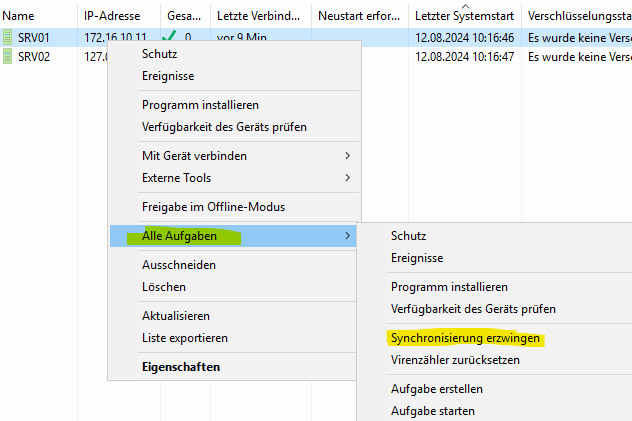Click "Löschen" to delete the device
This screenshot has width=632, height=421.
164,287
